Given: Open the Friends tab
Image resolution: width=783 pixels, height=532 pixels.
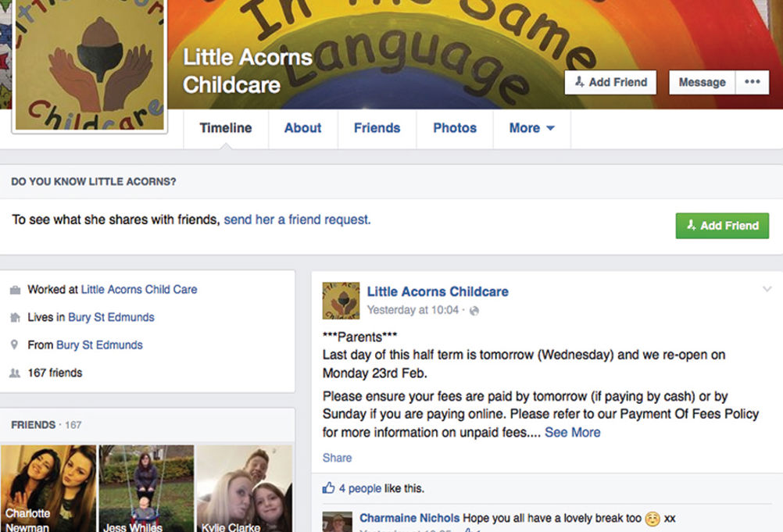Looking at the screenshot, I should pos(377,128).
